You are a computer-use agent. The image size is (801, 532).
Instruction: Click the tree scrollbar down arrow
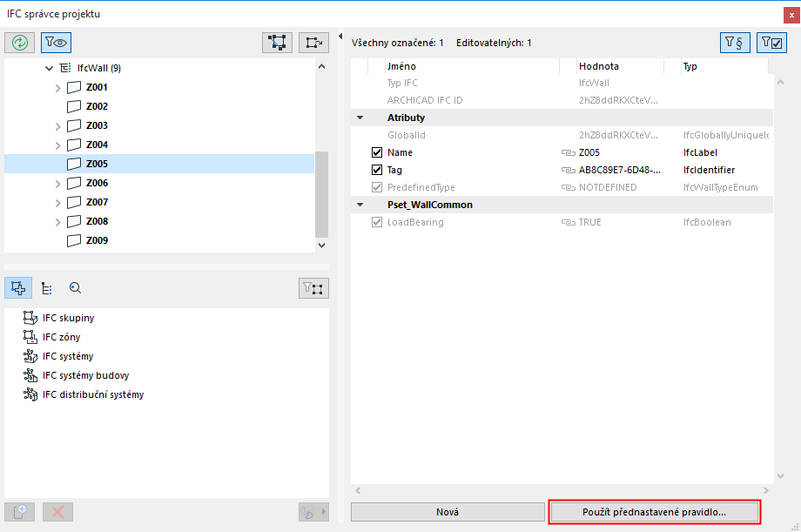point(321,246)
